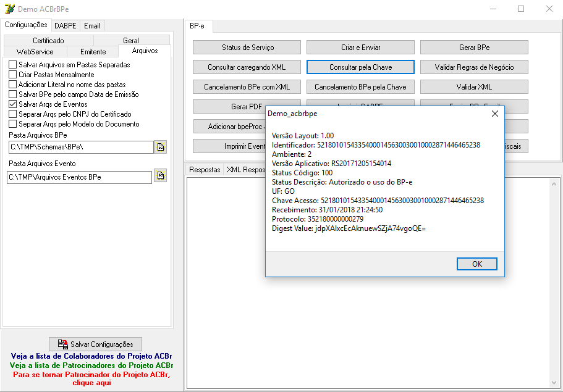Screen dimensions: 563x392
Task: Click the Versão Aplicativo: RS20171205154014 line
Action: click(x=331, y=164)
